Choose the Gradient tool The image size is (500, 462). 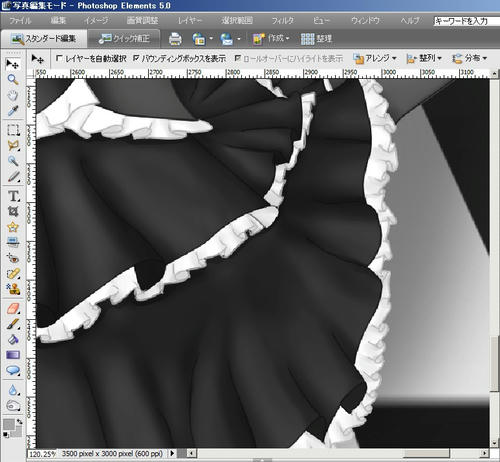tap(13, 355)
